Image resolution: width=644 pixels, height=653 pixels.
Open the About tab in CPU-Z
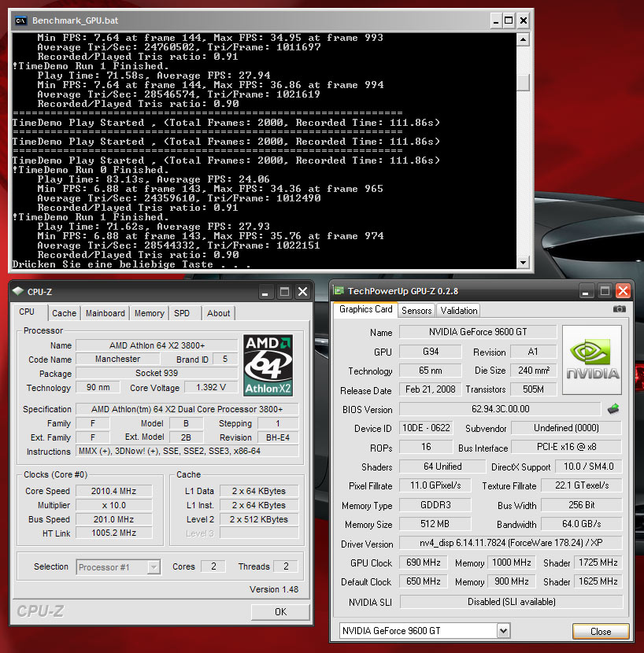[218, 313]
